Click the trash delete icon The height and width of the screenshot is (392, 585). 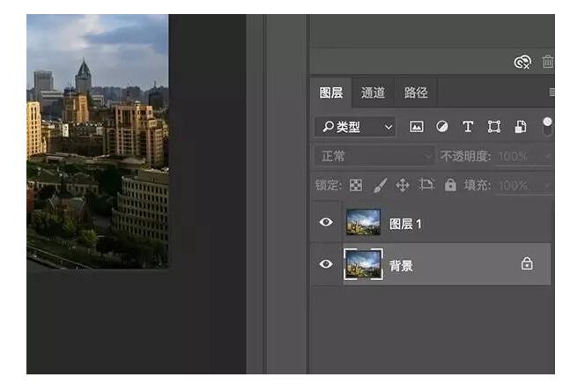tap(548, 62)
